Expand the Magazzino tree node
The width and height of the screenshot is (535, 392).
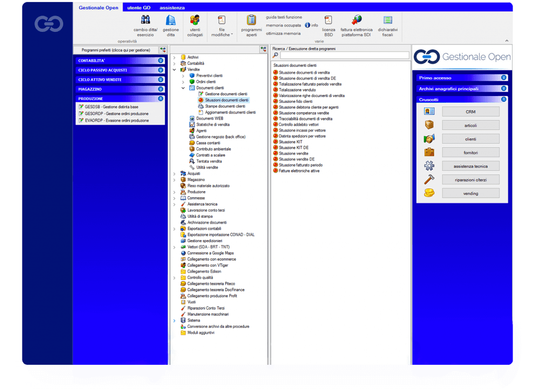tap(175, 180)
